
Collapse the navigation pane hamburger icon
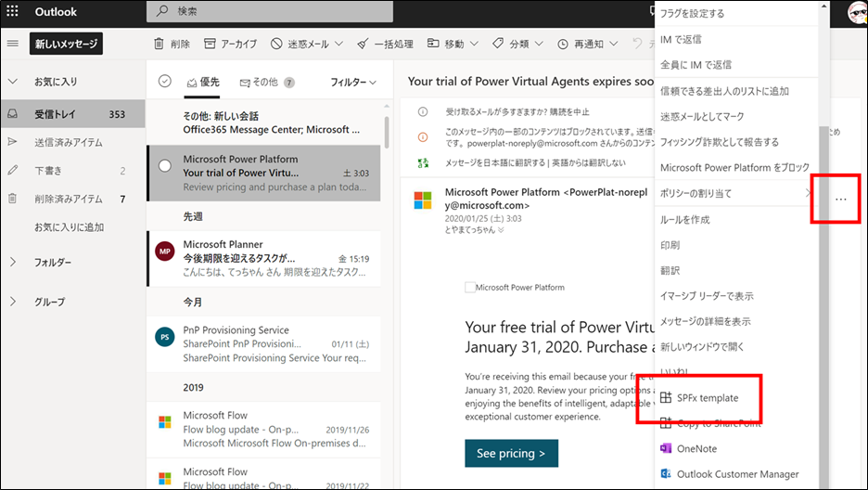pos(12,44)
